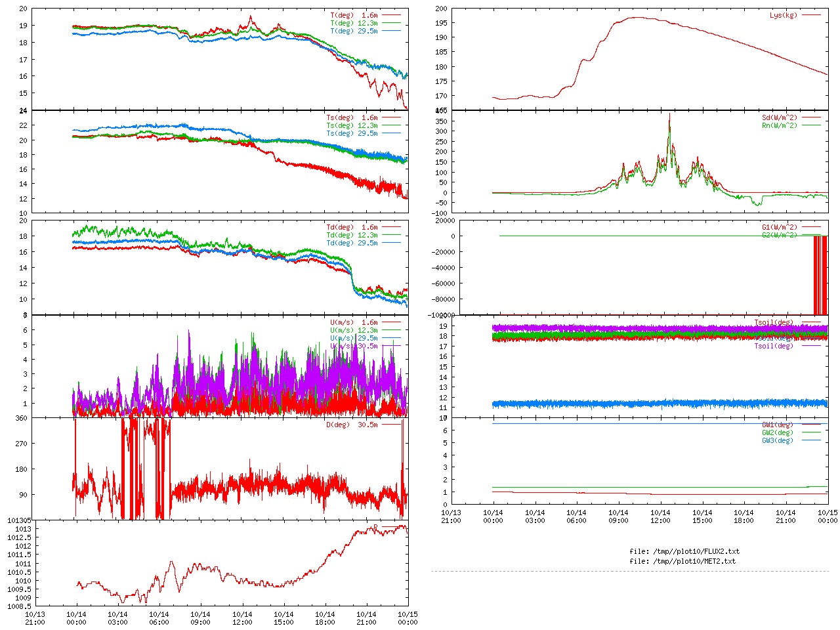Screen dimensions: 840x630
Task: Click the "GW3(deg)" legend label
Action: coord(778,440)
